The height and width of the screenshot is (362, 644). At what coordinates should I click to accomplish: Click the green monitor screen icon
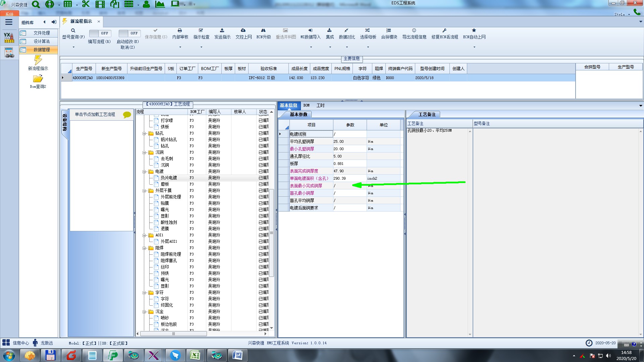coord(175,4)
